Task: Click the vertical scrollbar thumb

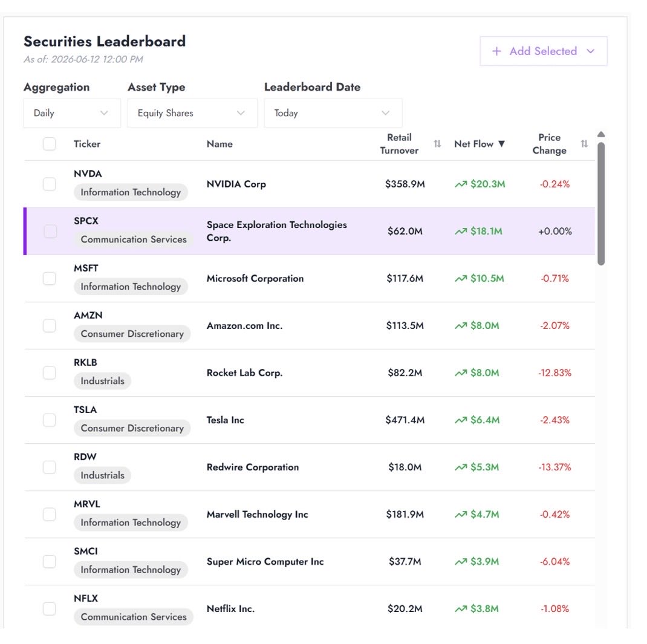Action: tap(601, 204)
